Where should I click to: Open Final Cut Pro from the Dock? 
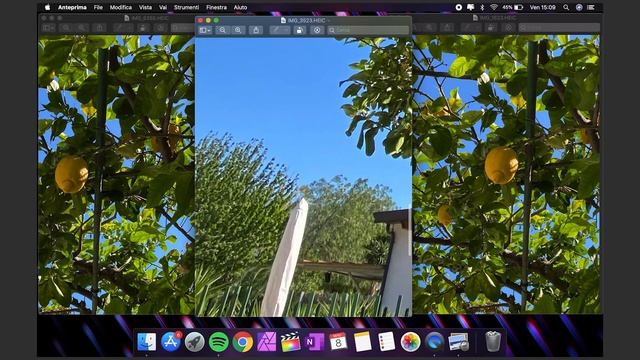click(291, 342)
